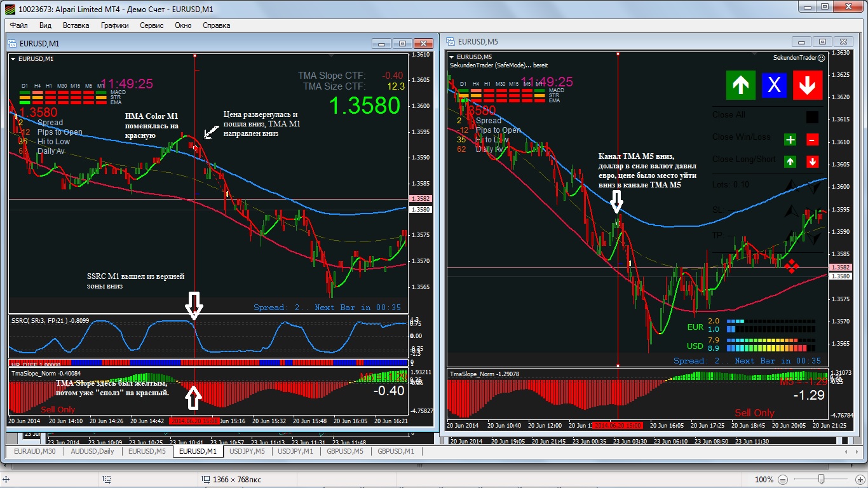Click the zoom in plus icon
The width and height of the screenshot is (868, 488).
(860, 480)
